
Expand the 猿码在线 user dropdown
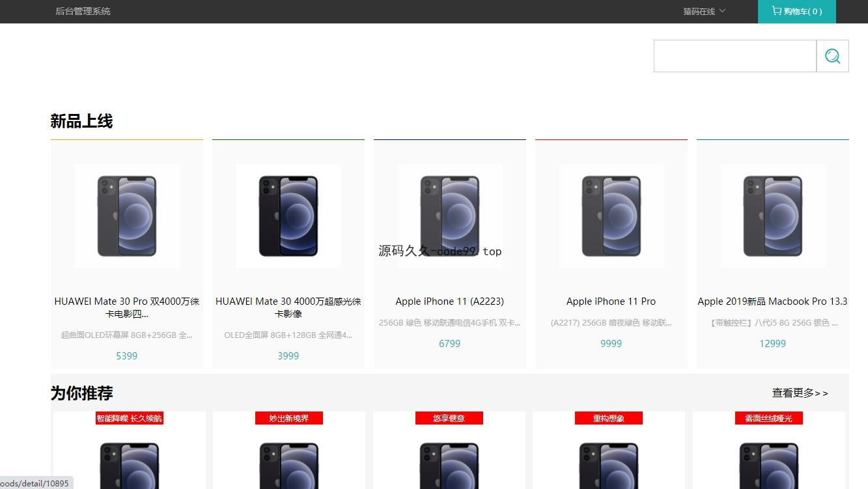(x=704, y=11)
